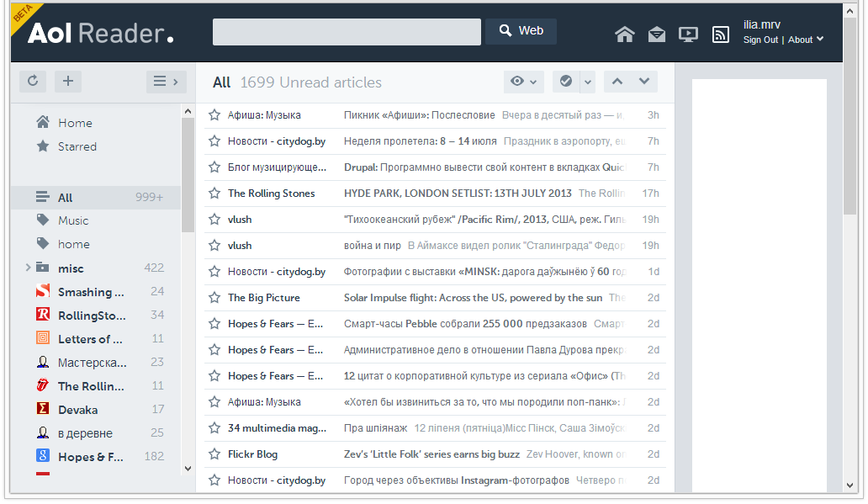The image size is (868, 504).
Task: Star the Solar Impulse flight article
Action: 214,298
